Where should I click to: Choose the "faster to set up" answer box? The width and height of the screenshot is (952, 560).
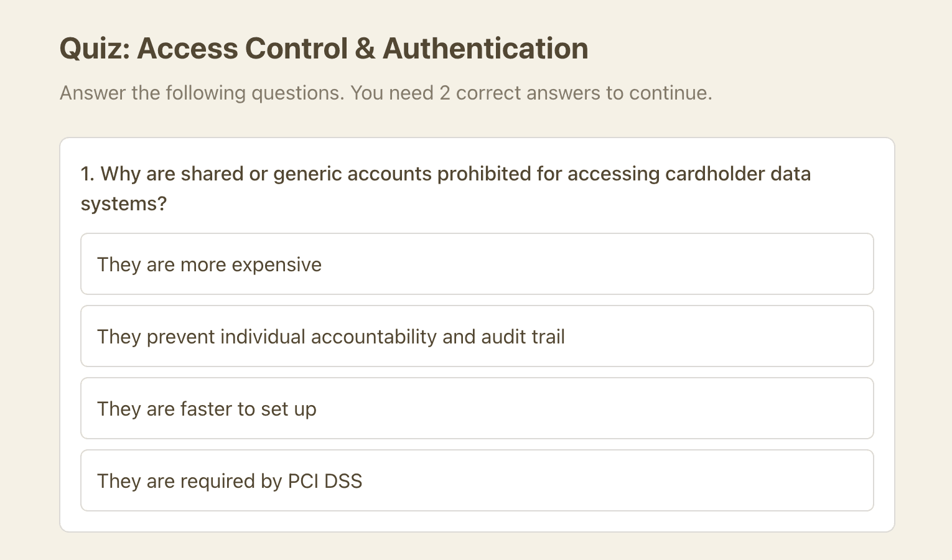(207, 409)
